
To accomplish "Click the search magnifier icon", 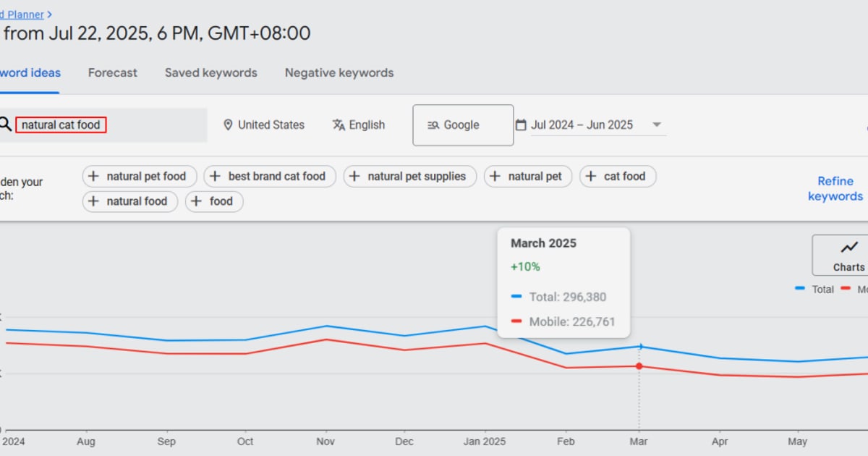I will point(4,124).
